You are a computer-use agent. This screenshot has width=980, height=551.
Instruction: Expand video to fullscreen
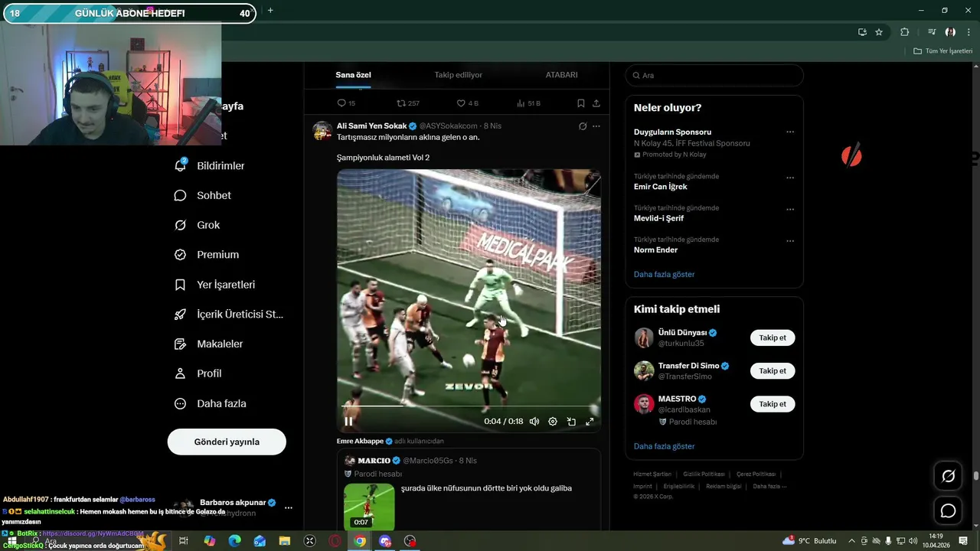(x=590, y=422)
